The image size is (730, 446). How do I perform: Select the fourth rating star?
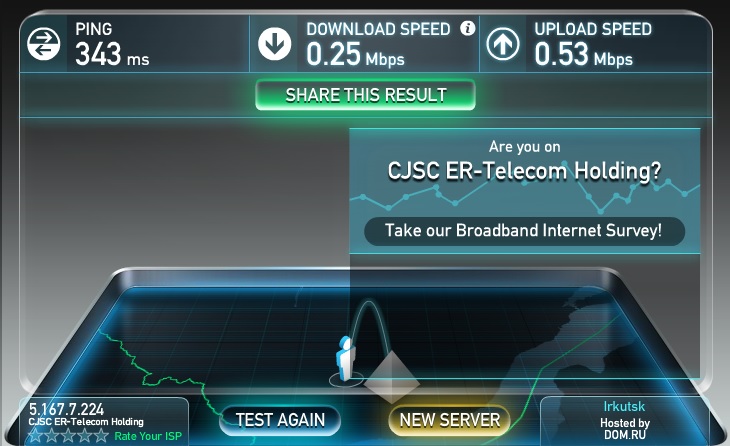tap(85, 436)
